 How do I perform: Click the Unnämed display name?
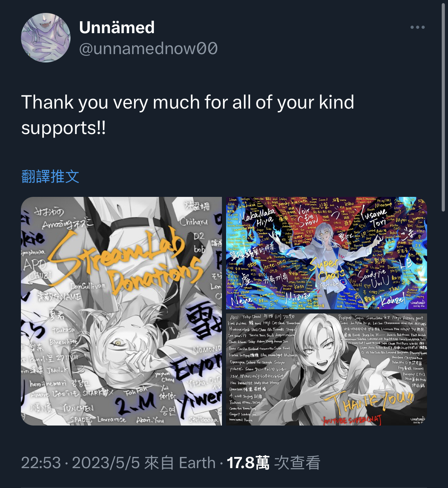[117, 27]
